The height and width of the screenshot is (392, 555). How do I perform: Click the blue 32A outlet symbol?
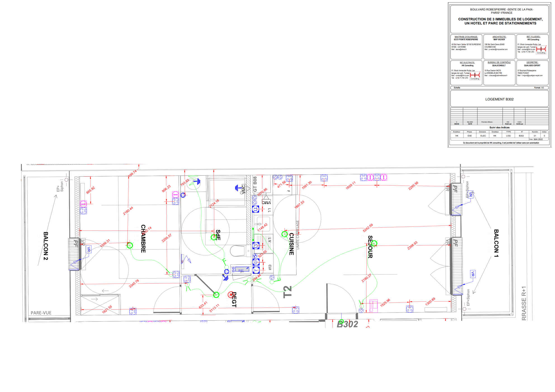coord(256,262)
